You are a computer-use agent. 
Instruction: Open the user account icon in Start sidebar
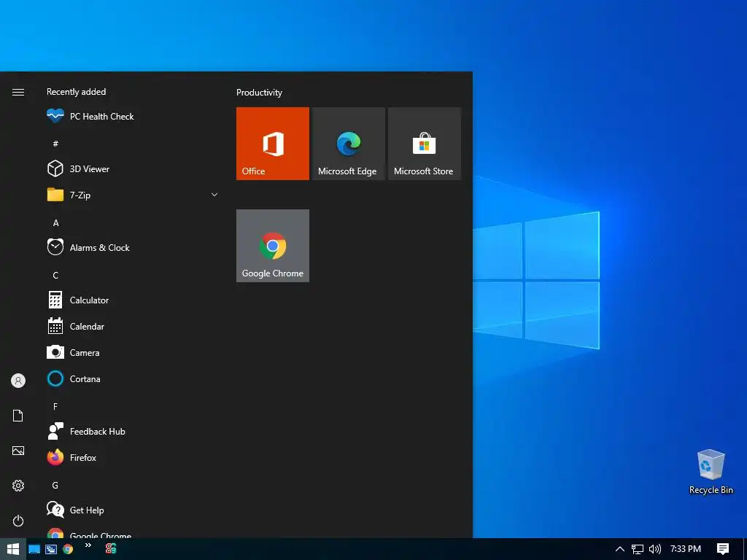[18, 381]
